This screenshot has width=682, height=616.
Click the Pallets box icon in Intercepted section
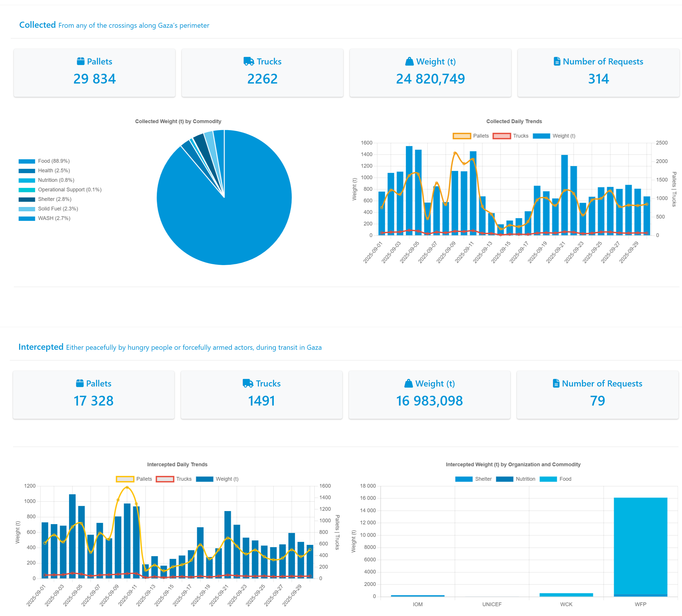[x=80, y=383]
